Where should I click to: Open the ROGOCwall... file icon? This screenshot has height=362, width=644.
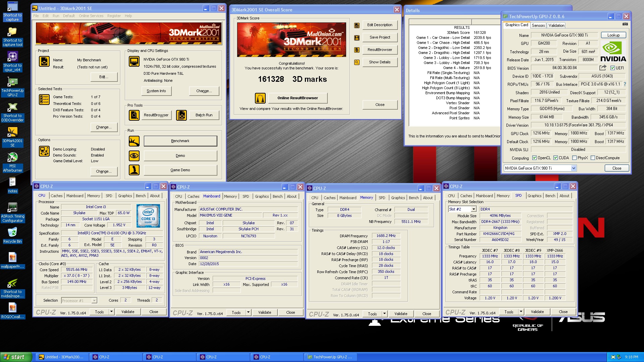pyautogui.click(x=12, y=311)
